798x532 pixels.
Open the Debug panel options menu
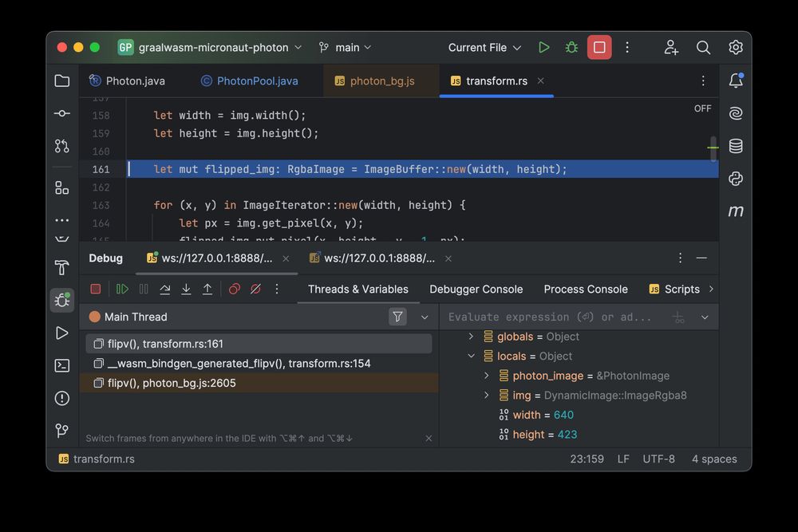[680, 258]
